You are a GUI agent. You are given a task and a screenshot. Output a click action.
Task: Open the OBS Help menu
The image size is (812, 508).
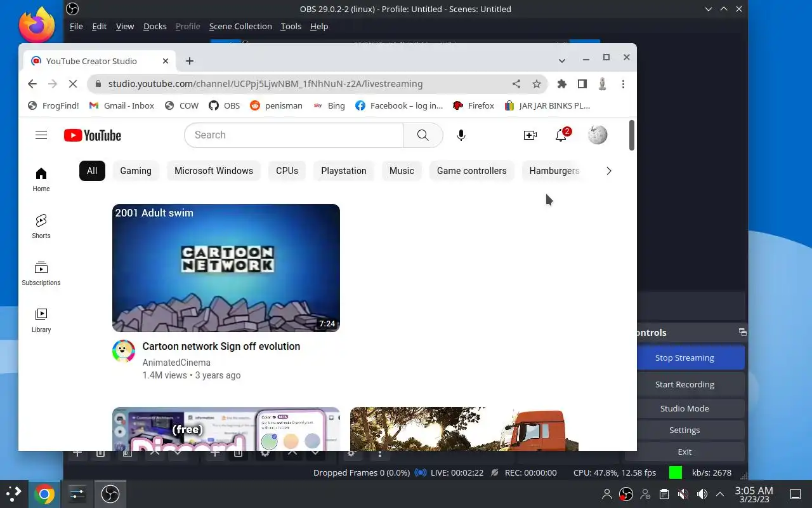pos(319,26)
